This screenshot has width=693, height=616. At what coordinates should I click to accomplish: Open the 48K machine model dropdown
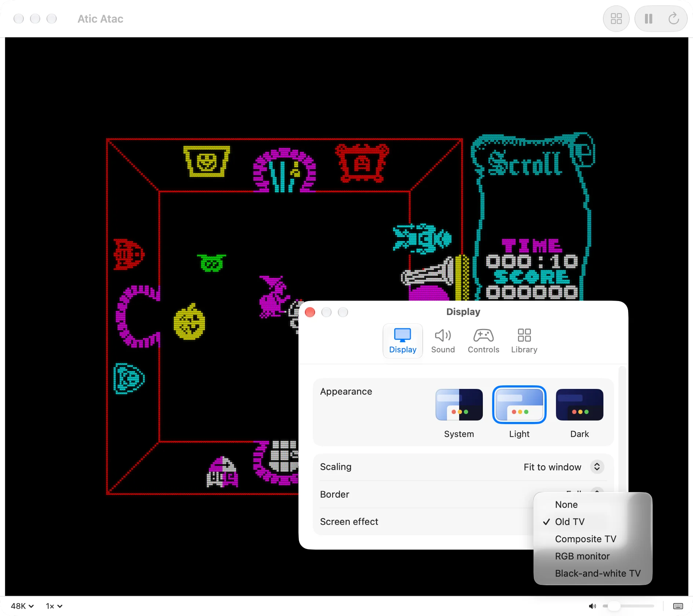[22, 606]
